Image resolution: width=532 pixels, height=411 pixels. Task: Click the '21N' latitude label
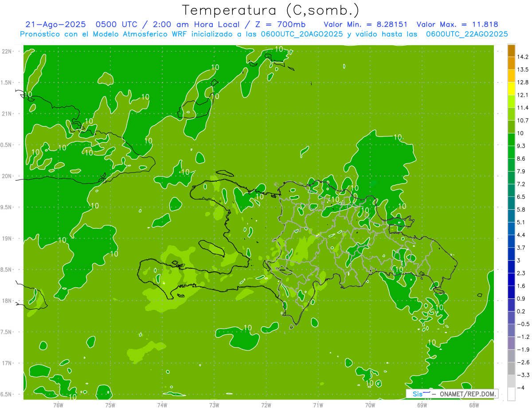pos(7,114)
